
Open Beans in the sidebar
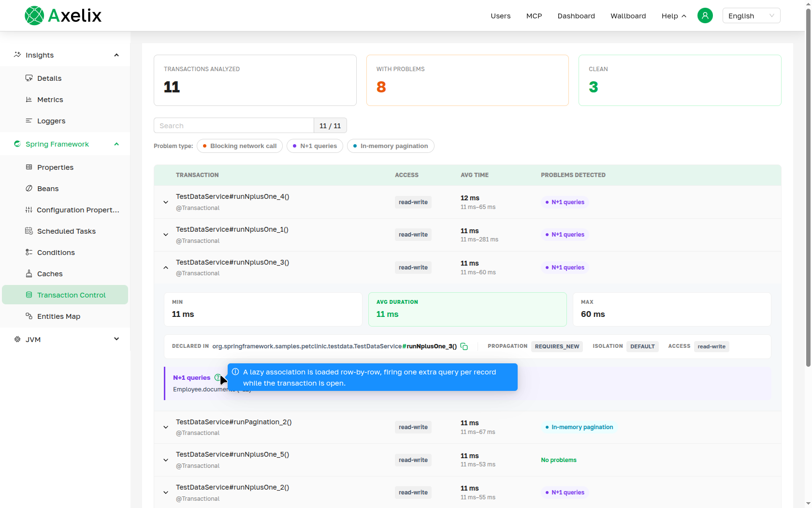coord(65,188)
